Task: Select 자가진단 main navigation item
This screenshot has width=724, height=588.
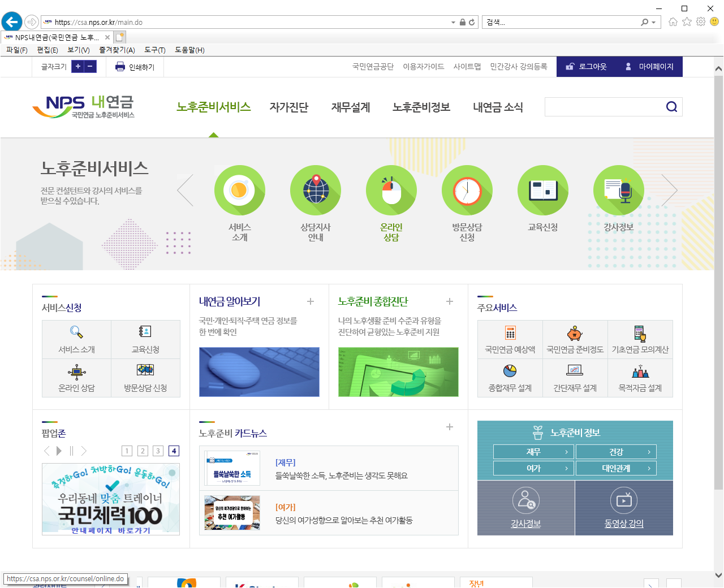Action: pos(289,107)
